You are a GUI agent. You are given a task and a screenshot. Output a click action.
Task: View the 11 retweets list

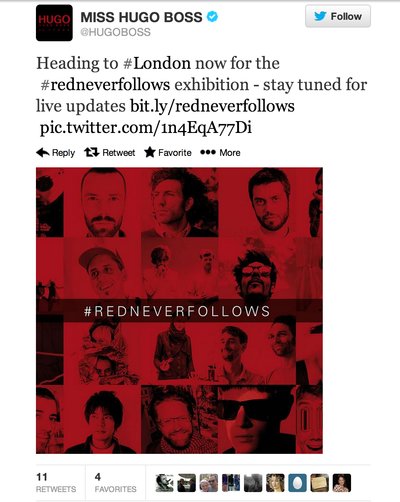tap(56, 483)
